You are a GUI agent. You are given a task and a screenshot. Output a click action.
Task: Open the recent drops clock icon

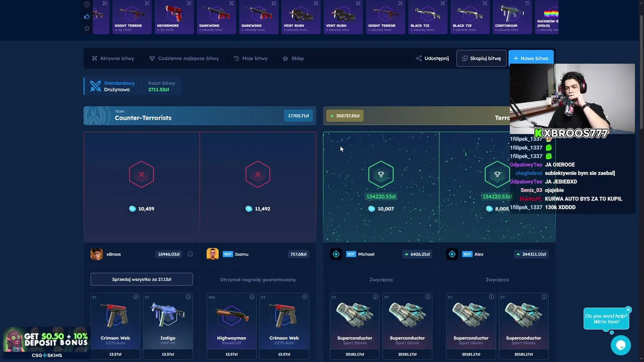click(87, 5)
